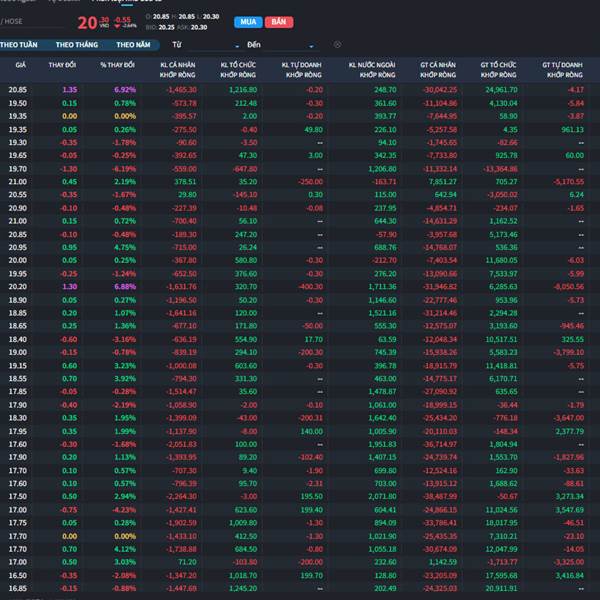This screenshot has height=600, width=600.
Task: Click the GT TỰ DOANH KHỚP RÒNG header
Action: click(562, 70)
